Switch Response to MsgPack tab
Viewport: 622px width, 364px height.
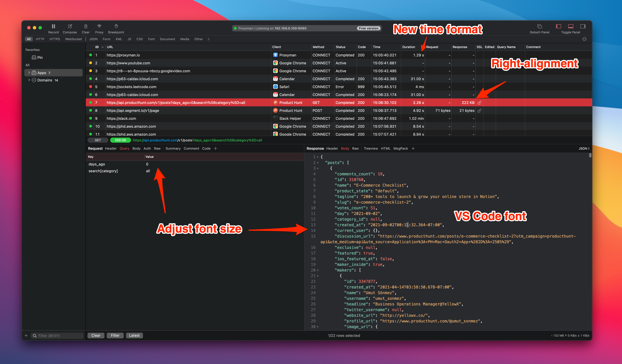[401, 148]
